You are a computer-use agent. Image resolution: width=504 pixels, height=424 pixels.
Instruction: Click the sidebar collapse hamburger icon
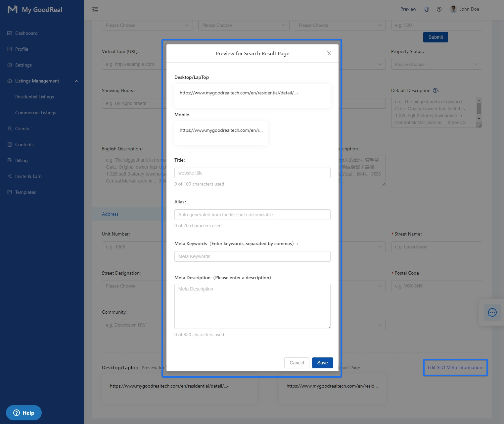click(95, 10)
